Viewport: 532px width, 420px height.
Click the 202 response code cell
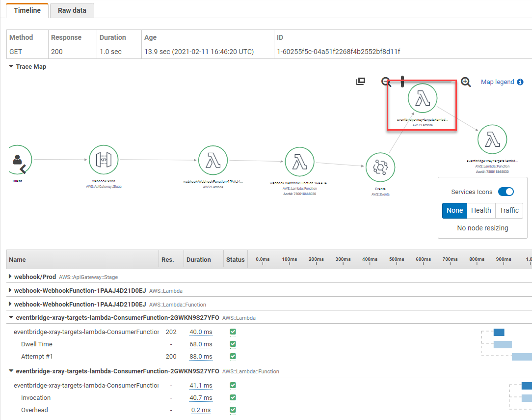point(171,332)
